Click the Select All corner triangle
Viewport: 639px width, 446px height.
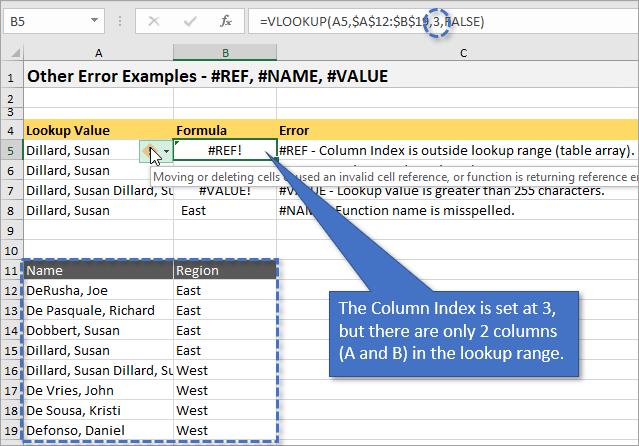pos(10,52)
